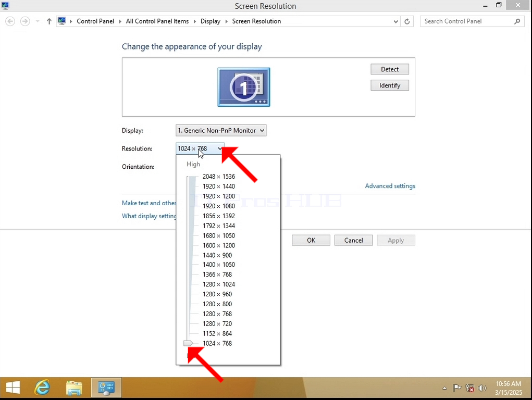The width and height of the screenshot is (532, 400).
Task: Select 1600 × 1200 resolution
Action: (x=219, y=245)
